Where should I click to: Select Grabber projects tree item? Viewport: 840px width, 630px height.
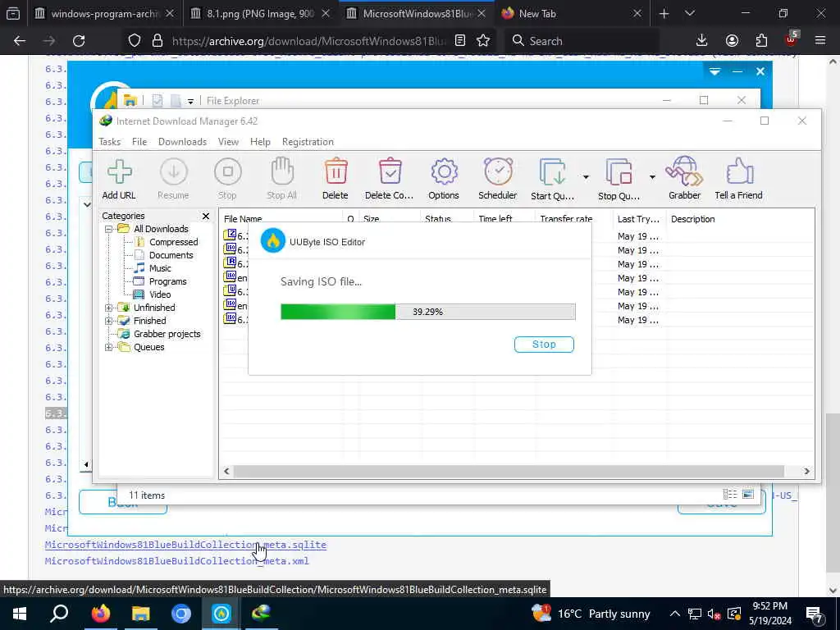click(167, 335)
